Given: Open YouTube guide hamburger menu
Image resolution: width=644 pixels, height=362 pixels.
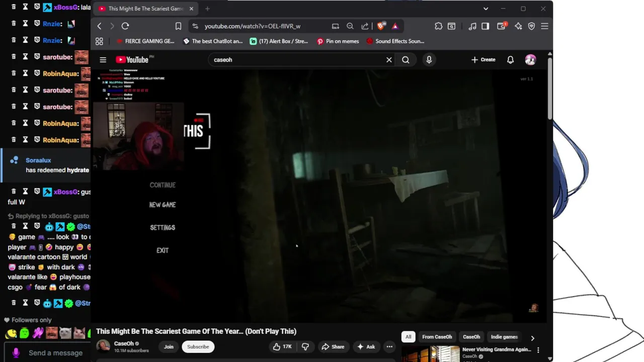Looking at the screenshot, I should click(x=103, y=60).
